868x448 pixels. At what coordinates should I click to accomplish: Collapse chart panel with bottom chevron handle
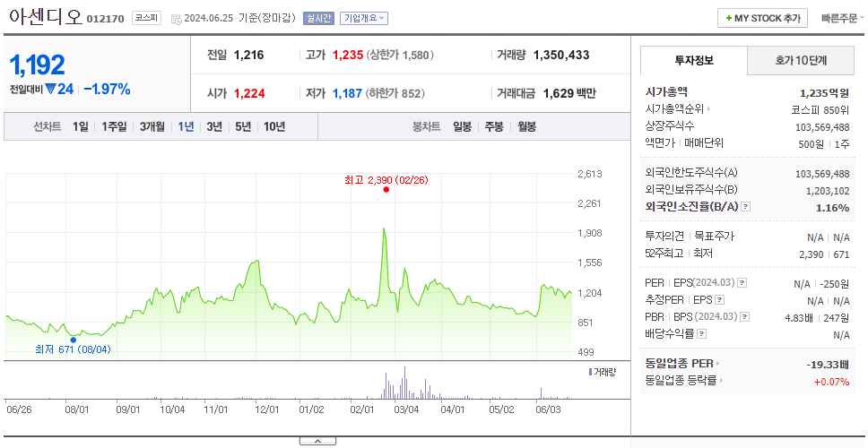pos(317,442)
